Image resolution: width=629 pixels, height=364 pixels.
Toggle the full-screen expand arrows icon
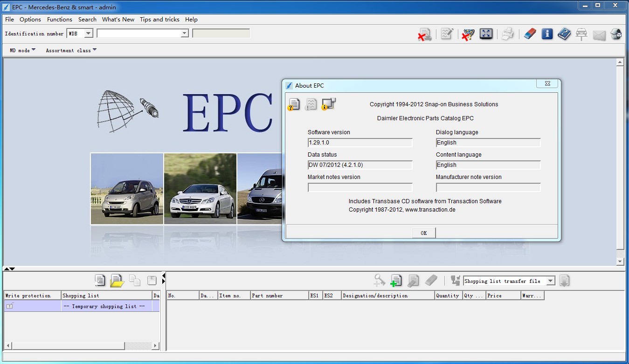[486, 34]
